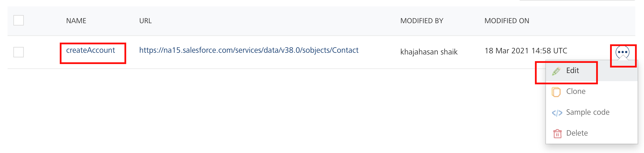
Task: Click the green pencil Edit icon
Action: (x=556, y=71)
